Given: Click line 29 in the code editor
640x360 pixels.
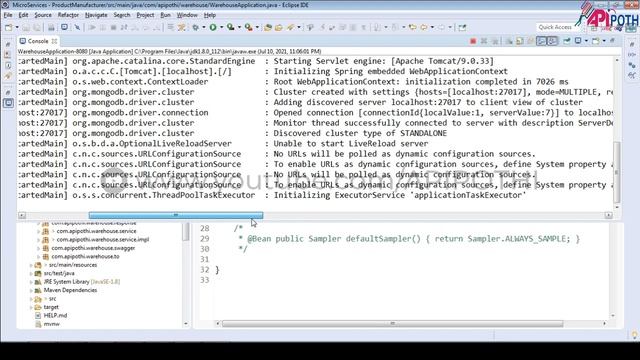Looking at the screenshot, I should pos(408,239).
